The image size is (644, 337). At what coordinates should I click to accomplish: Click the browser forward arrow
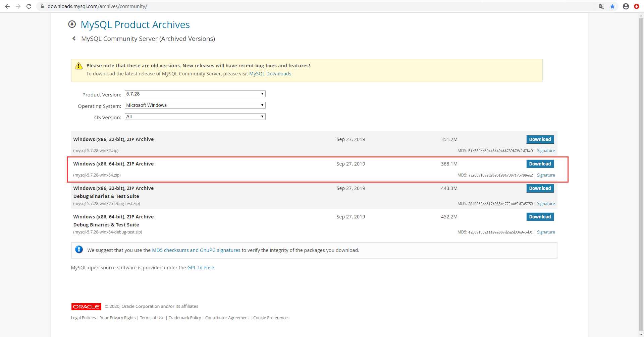pos(18,6)
